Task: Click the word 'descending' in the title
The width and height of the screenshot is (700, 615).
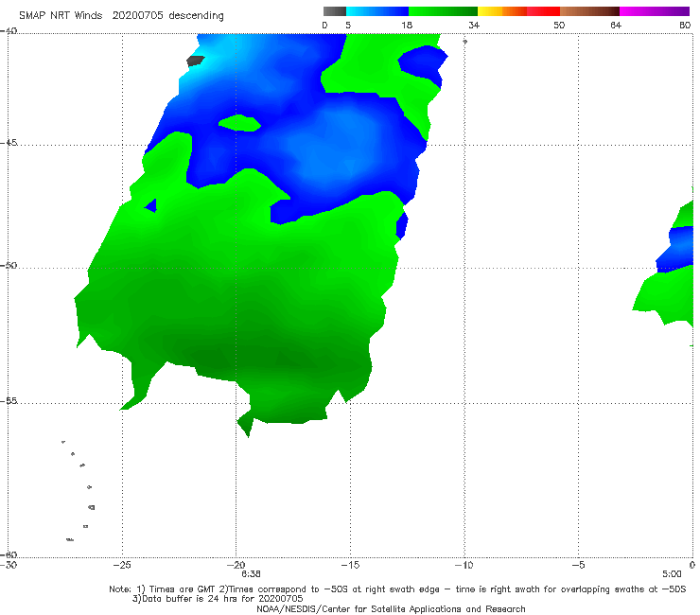Action: coord(197,16)
